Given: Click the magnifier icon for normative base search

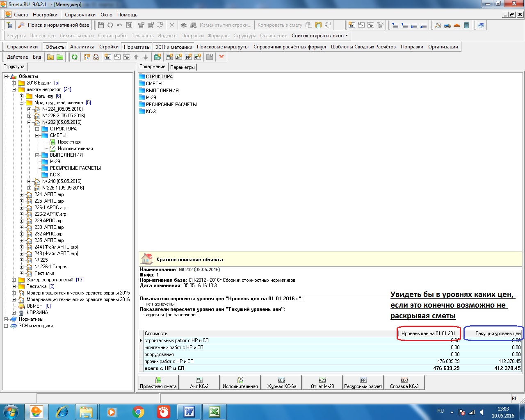Looking at the screenshot, I should (x=21, y=25).
